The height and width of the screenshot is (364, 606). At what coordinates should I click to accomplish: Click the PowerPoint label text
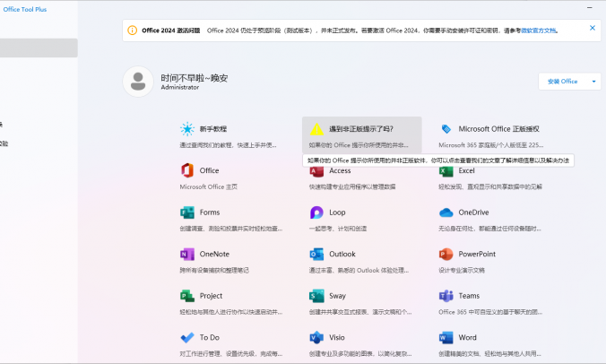[x=477, y=254]
